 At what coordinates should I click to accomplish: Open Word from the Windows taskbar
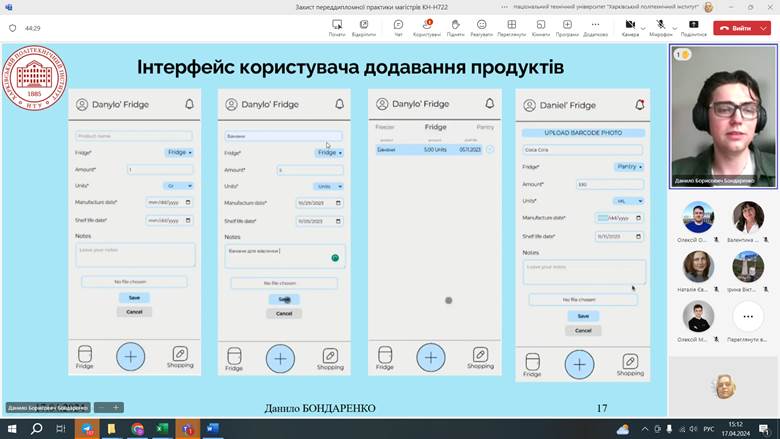212,429
